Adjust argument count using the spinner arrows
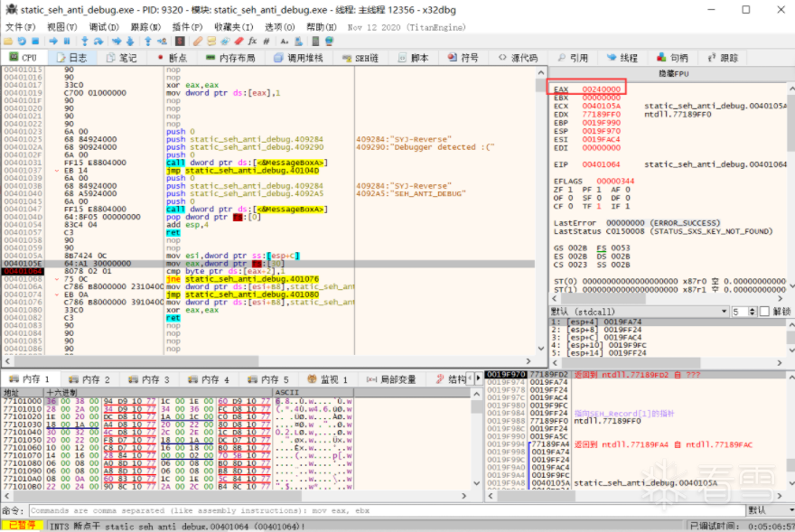This screenshot has width=795, height=532. click(752, 312)
